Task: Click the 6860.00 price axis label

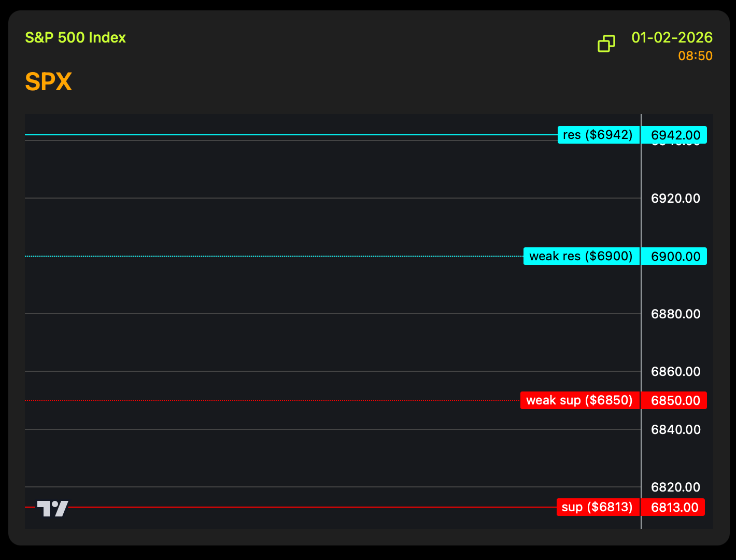Action: click(675, 372)
